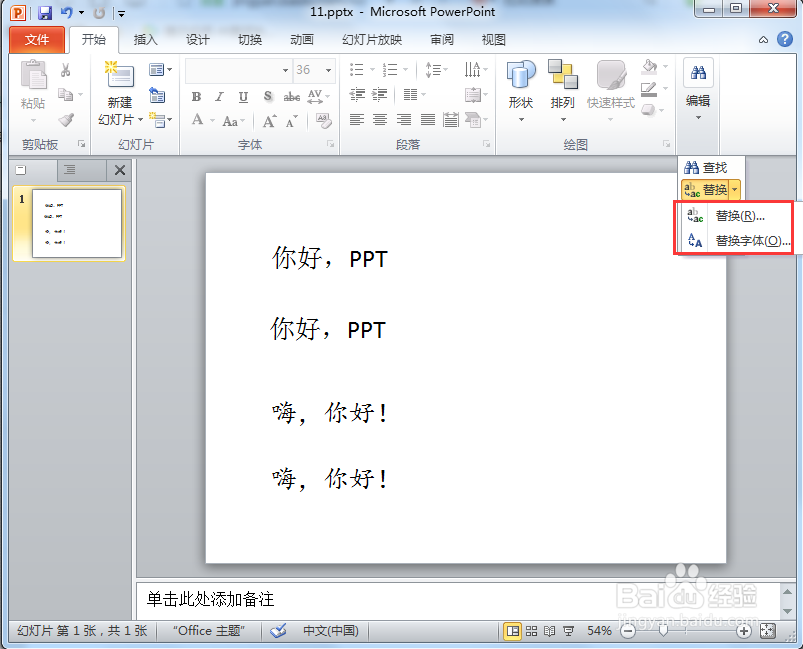
Task: Click the Save icon in quick access toolbar
Action: point(45,12)
